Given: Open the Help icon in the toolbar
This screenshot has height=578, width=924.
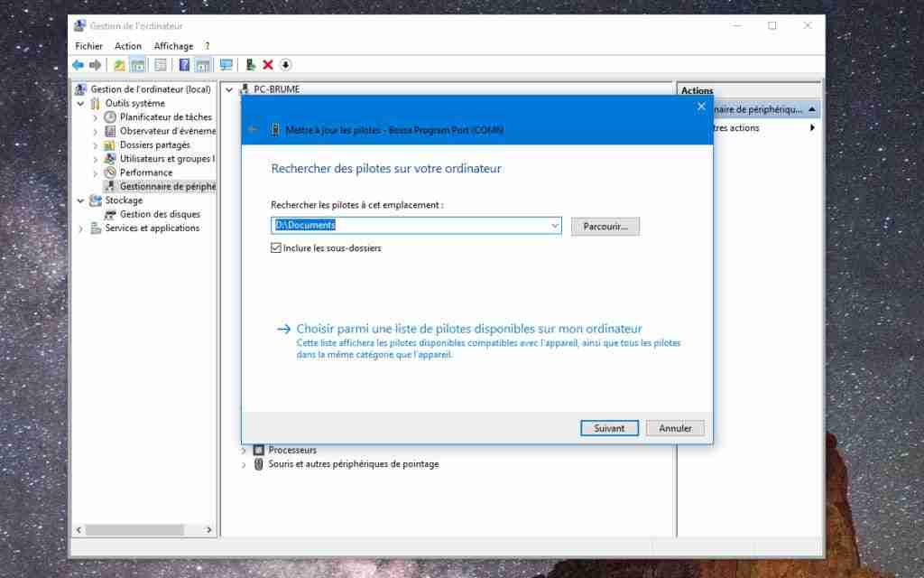Looking at the screenshot, I should (184, 64).
